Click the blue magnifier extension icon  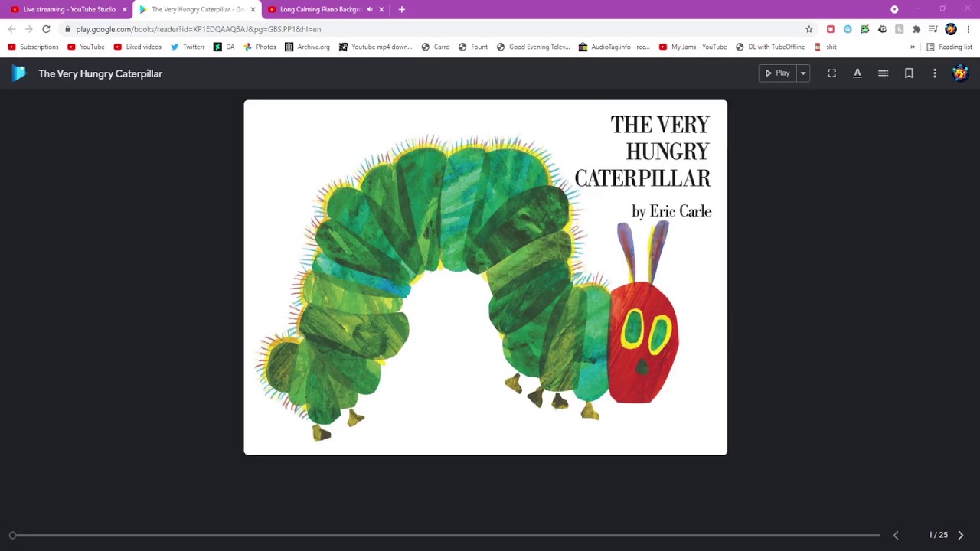(x=848, y=29)
